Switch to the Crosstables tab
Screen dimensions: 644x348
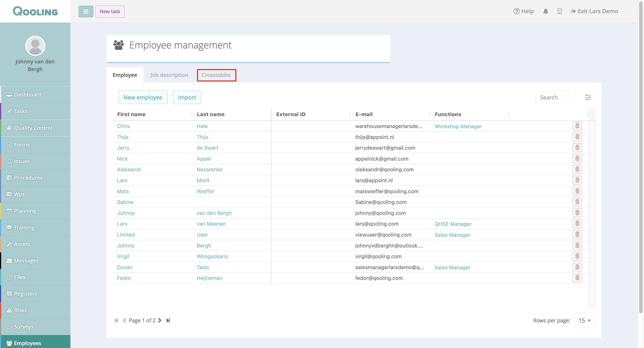216,75
